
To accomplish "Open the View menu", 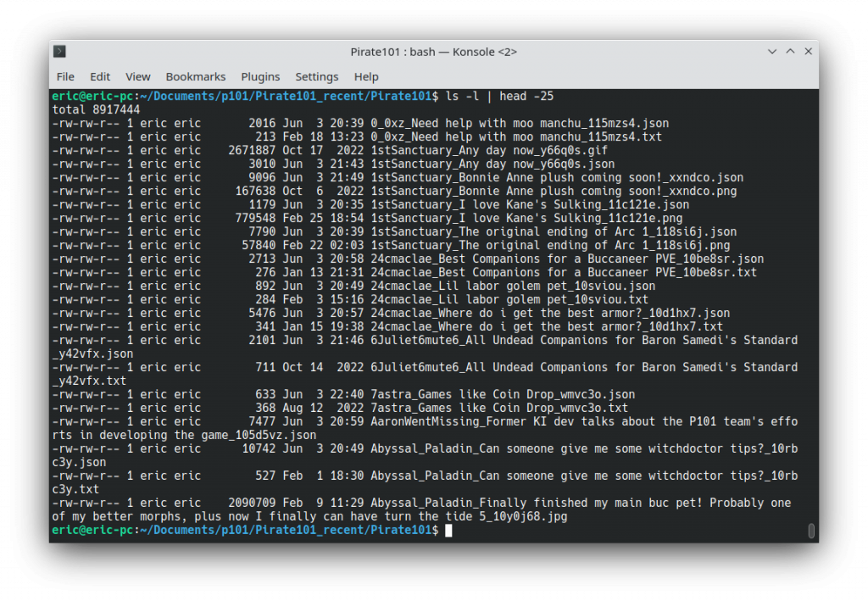I will pos(138,76).
